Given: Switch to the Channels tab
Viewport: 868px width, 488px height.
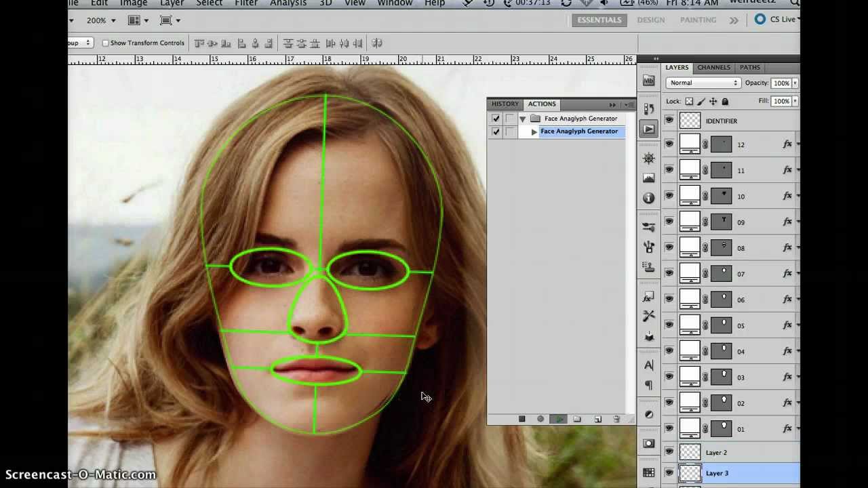Looking at the screenshot, I should (x=714, y=68).
